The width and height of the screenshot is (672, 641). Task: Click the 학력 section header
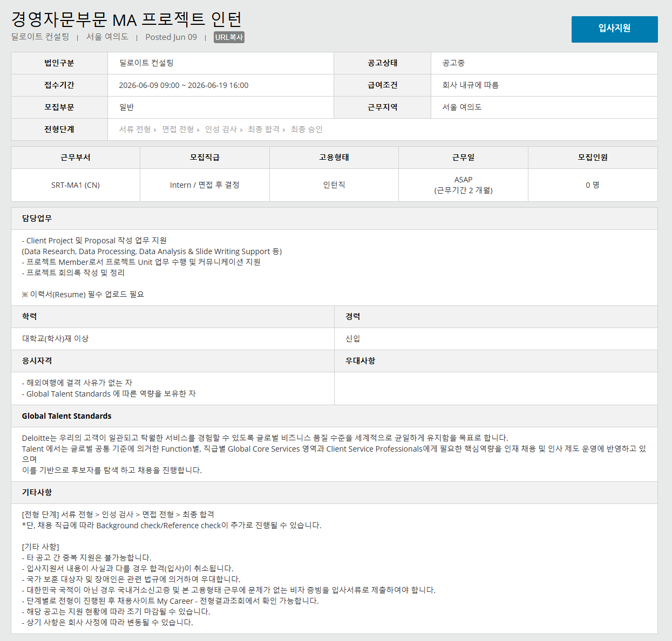click(x=173, y=317)
